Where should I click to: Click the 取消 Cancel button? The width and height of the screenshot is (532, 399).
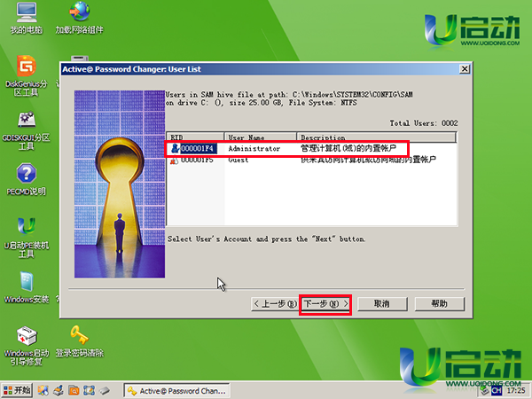pyautogui.click(x=382, y=304)
